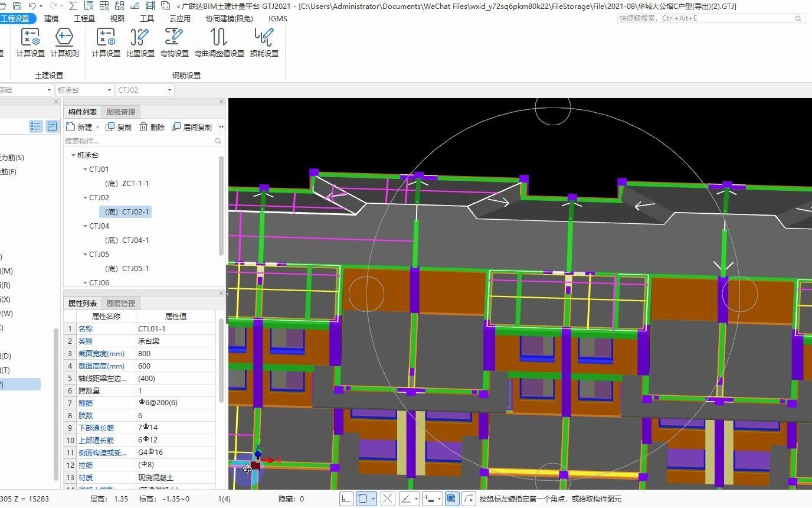Click the cross-hair X icon in status bar

coord(387,499)
